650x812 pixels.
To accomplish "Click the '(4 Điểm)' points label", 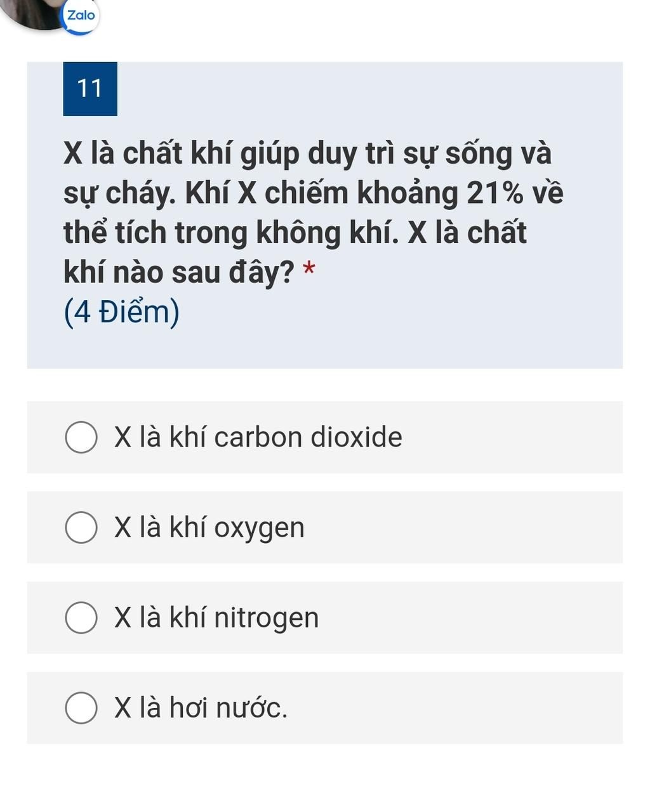I will pyautogui.click(x=122, y=312).
